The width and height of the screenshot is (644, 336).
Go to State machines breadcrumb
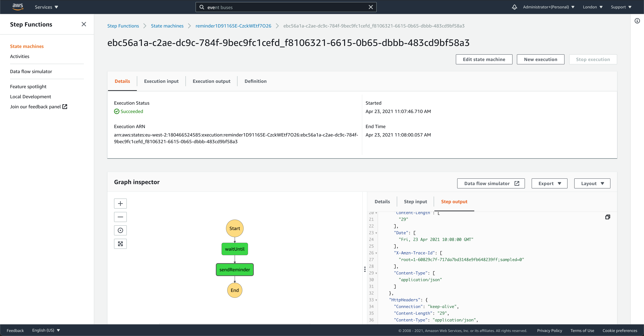(x=167, y=26)
